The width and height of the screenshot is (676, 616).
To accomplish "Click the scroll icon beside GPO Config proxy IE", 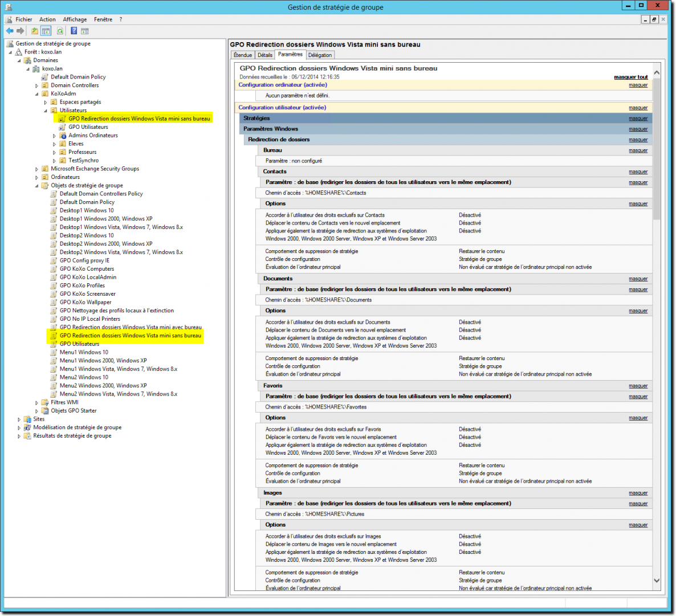I will click(54, 261).
